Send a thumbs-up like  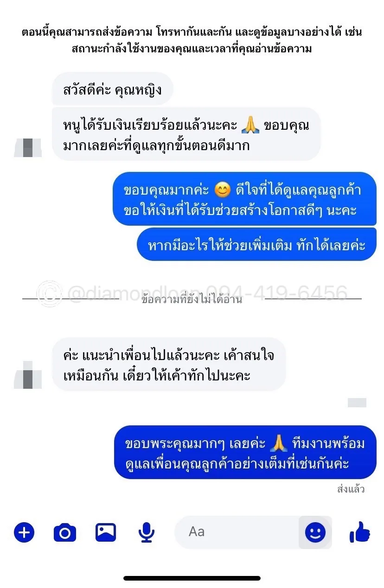(x=360, y=532)
